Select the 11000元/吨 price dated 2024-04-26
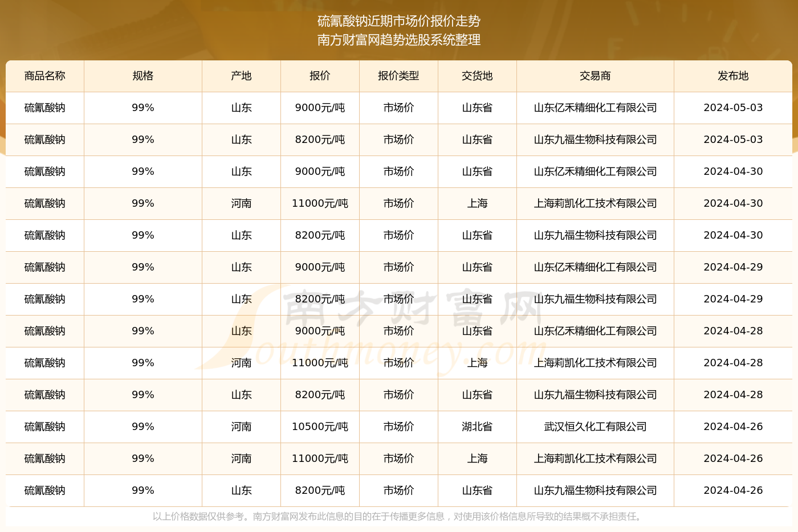 (320, 459)
